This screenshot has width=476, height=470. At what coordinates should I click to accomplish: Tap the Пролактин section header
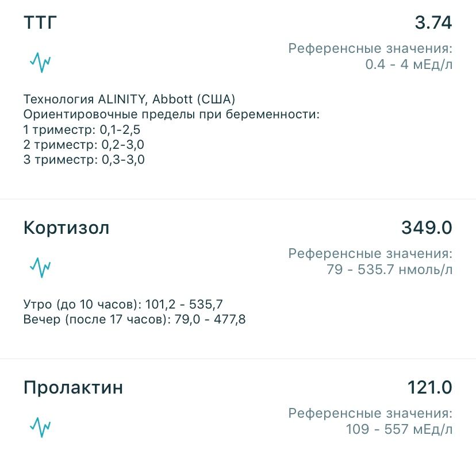pyautogui.click(x=72, y=387)
